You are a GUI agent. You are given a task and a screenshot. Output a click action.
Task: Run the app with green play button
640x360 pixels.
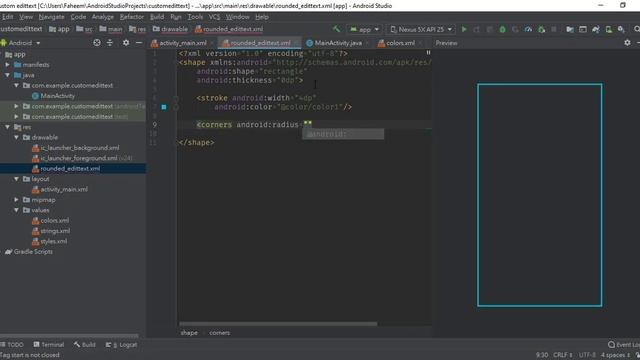tap(464, 29)
